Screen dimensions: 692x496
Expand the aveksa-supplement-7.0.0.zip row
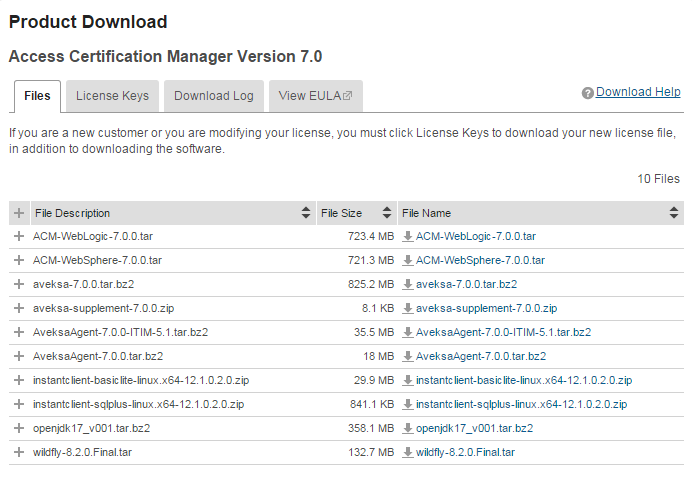point(19,308)
